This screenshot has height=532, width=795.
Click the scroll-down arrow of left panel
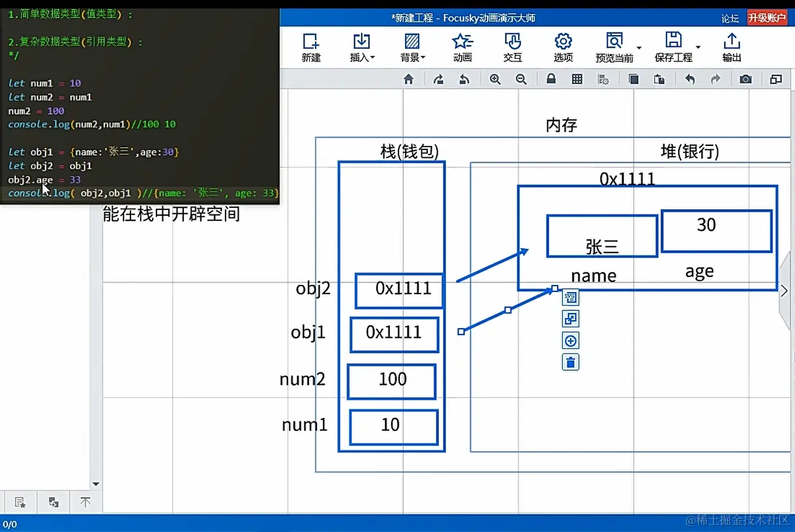(x=96, y=484)
